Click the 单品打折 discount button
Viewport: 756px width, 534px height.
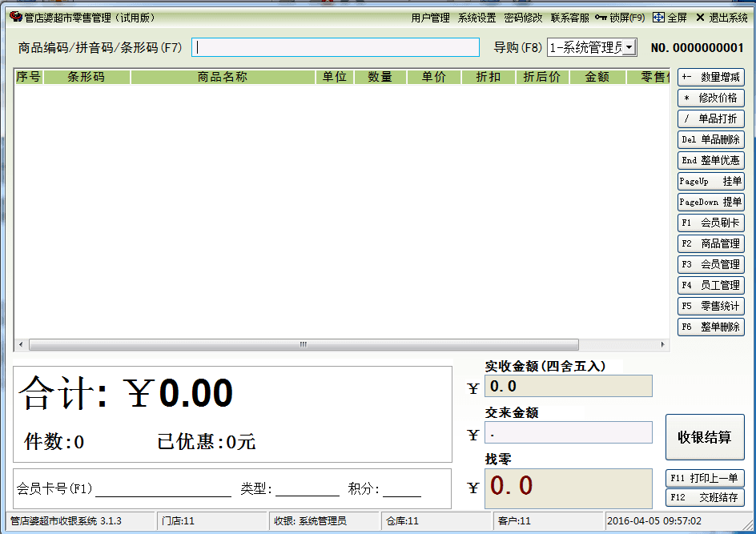pyautogui.click(x=710, y=119)
